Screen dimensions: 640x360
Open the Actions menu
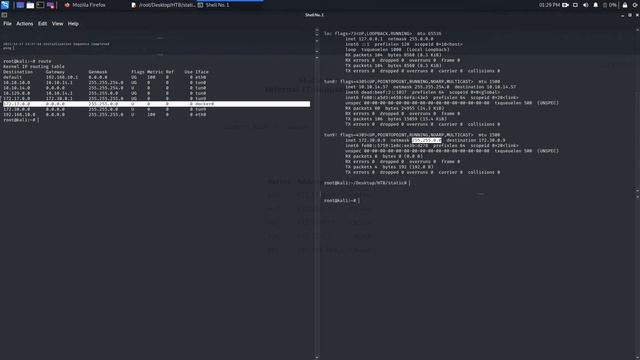pos(24,24)
